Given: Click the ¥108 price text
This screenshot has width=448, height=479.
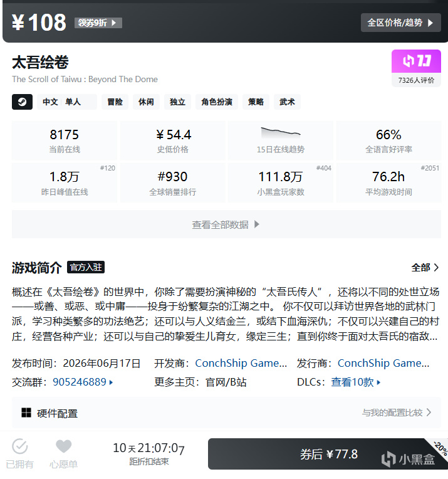Looking at the screenshot, I should pyautogui.click(x=39, y=23).
